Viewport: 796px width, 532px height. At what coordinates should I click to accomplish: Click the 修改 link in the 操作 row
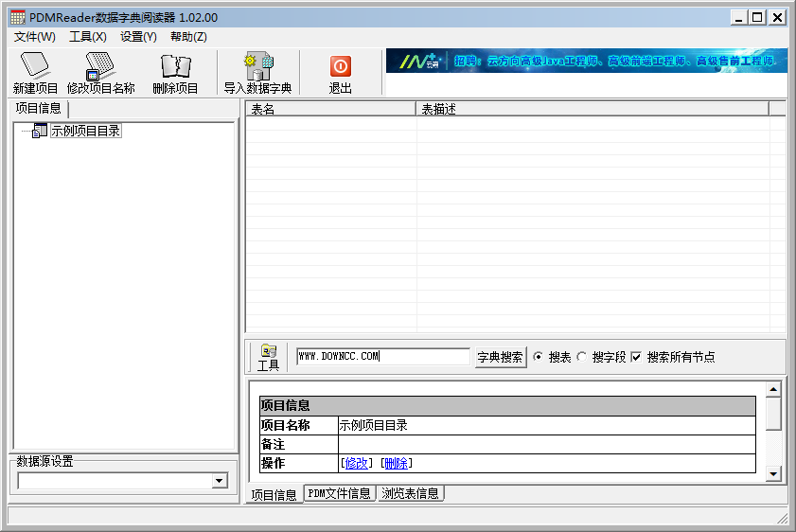point(356,463)
